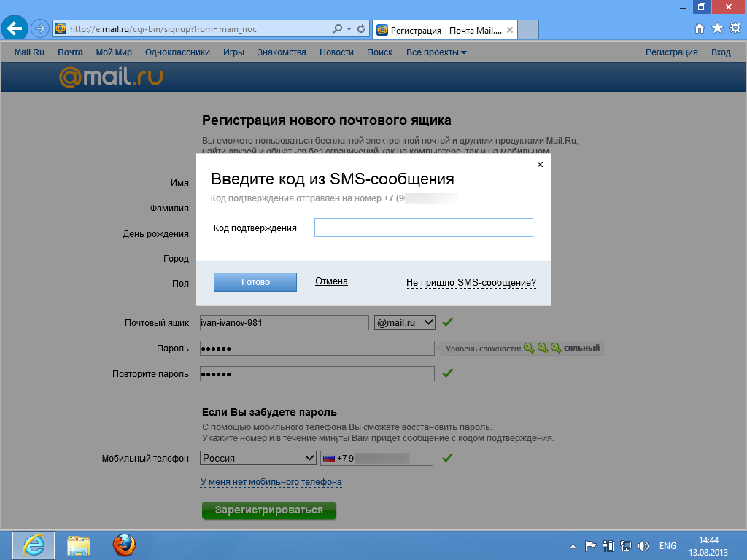Refresh the page using reload icon
Viewport: 747px width, 560px height.
pyautogui.click(x=361, y=28)
